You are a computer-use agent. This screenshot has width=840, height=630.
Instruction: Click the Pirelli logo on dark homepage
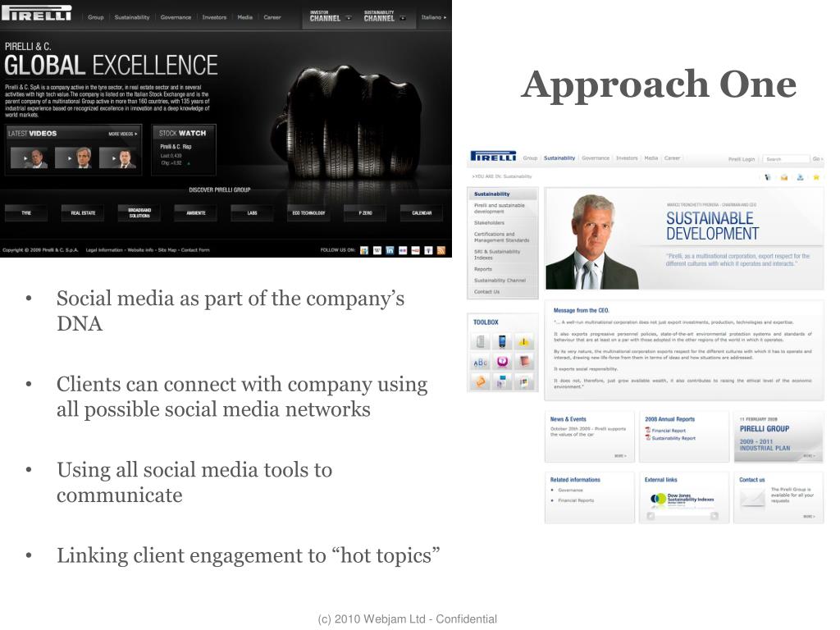[x=36, y=13]
